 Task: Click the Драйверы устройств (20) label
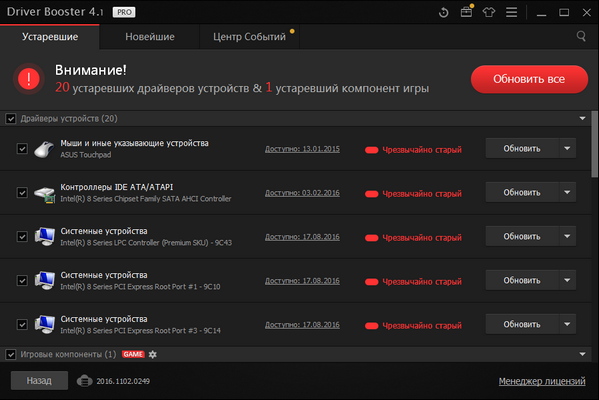click(69, 118)
